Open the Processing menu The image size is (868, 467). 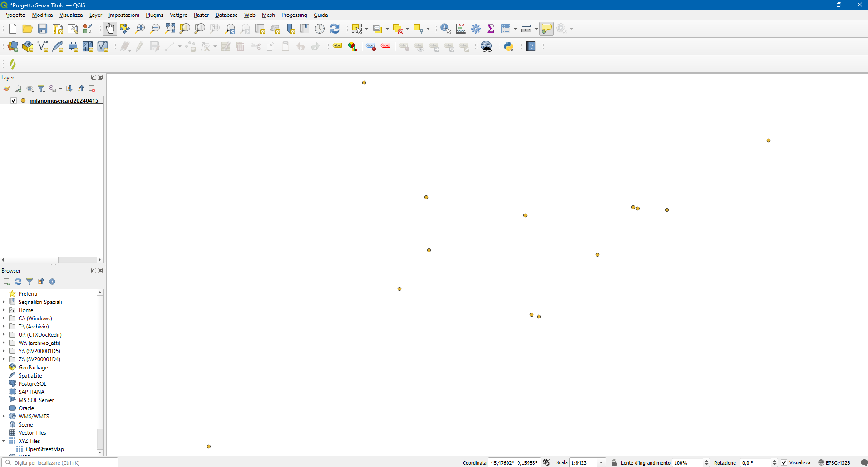point(294,15)
